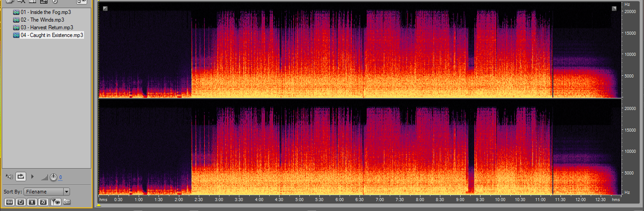
Task: Toggle full file path display
Action: point(67,202)
